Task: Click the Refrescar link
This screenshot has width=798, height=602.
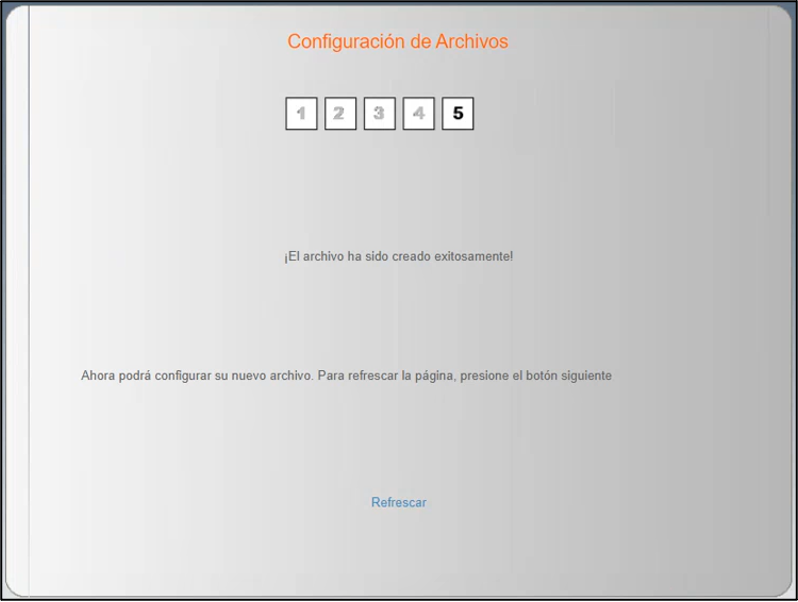Action: point(398,503)
